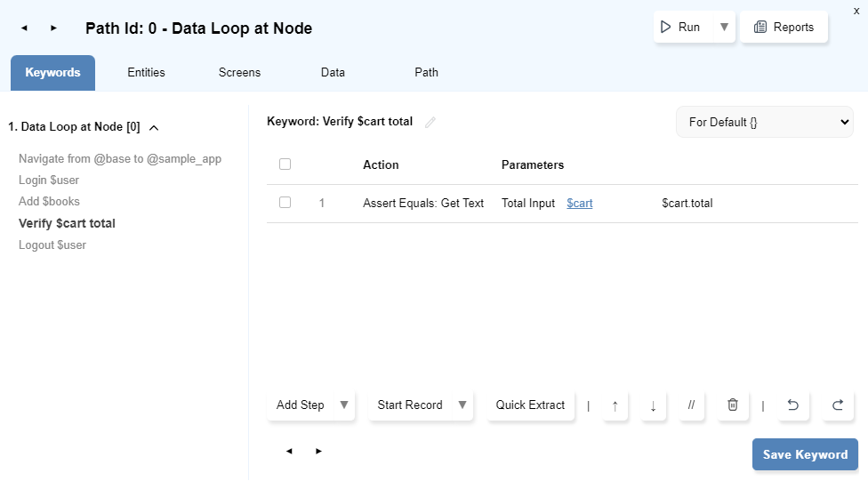Switch to the Entities tab
868x489 pixels.
click(146, 73)
